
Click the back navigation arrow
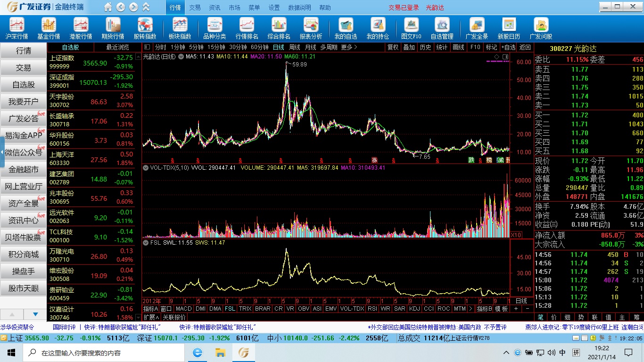pos(121,7)
